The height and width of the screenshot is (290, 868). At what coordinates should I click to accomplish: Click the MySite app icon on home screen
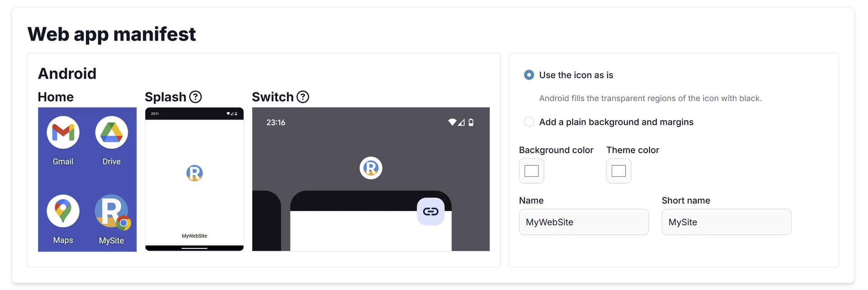[111, 211]
